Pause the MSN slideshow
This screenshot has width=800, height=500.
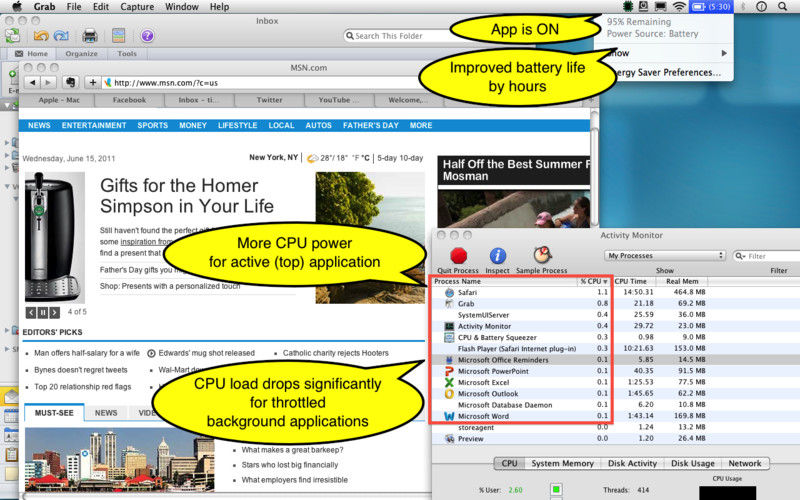point(42,313)
